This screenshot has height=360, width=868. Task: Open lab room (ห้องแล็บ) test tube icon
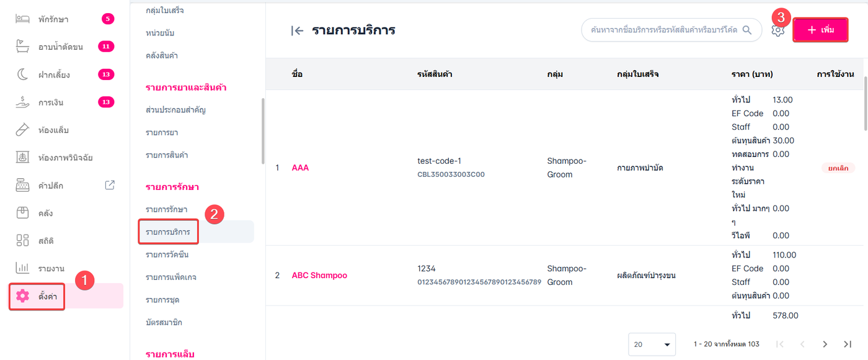[x=23, y=130]
